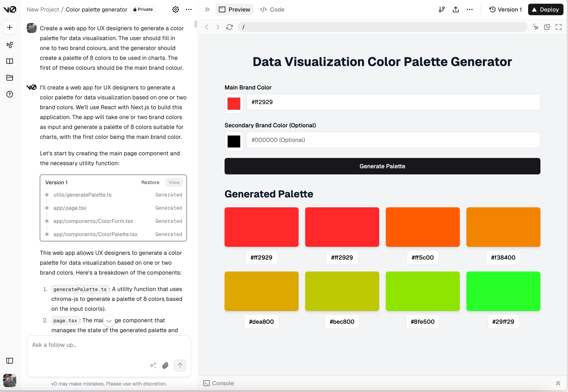Go forward in preview browser
Screen dimensions: 568x392
click(218, 27)
